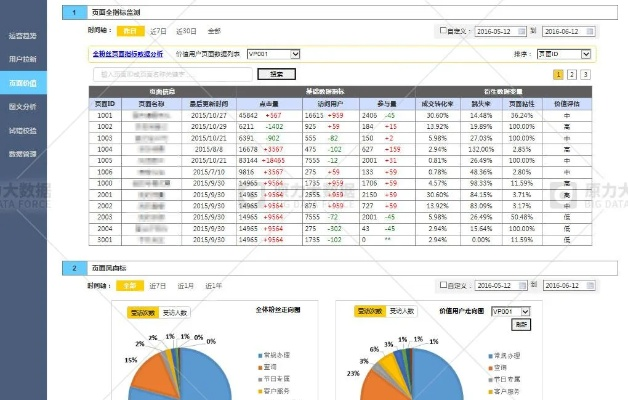Open the VP001 dropdown above the right pie chart

coord(511,311)
